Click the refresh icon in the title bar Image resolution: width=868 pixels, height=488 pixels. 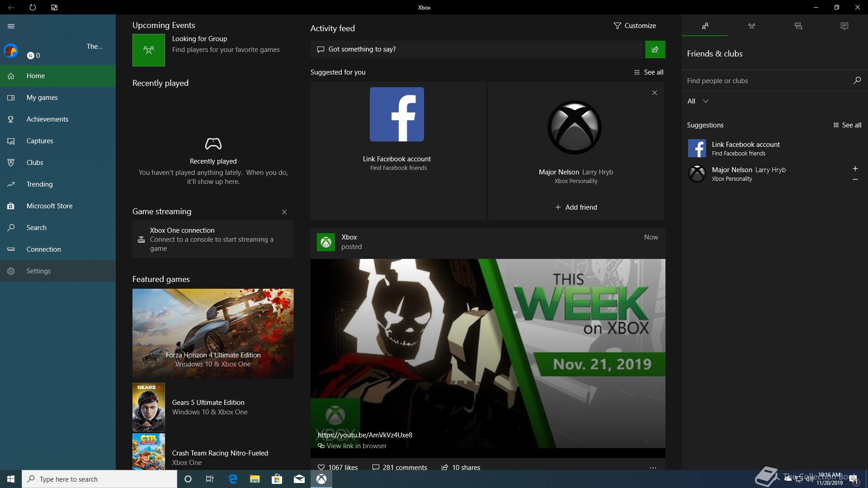[33, 8]
